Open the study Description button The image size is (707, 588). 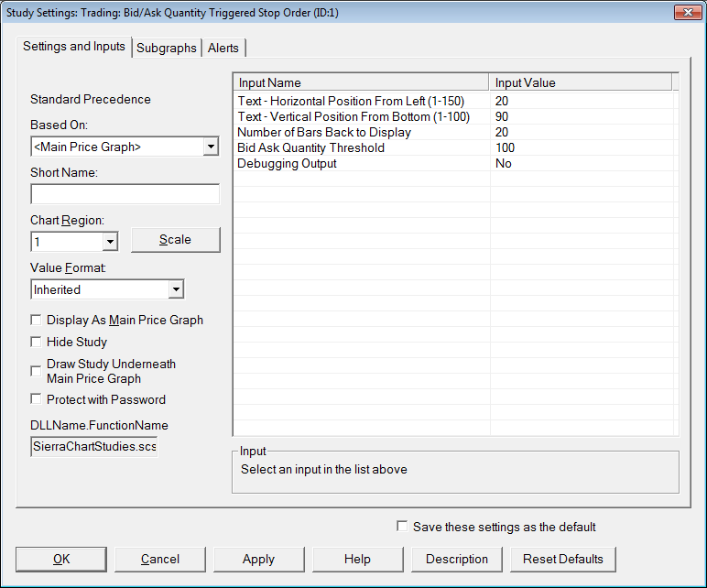[x=457, y=559]
